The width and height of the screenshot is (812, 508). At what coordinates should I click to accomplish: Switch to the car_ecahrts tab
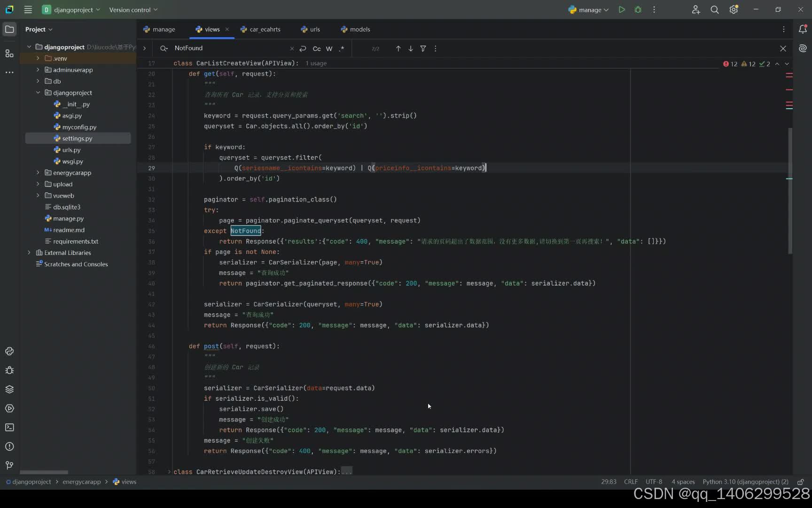pyautogui.click(x=260, y=29)
